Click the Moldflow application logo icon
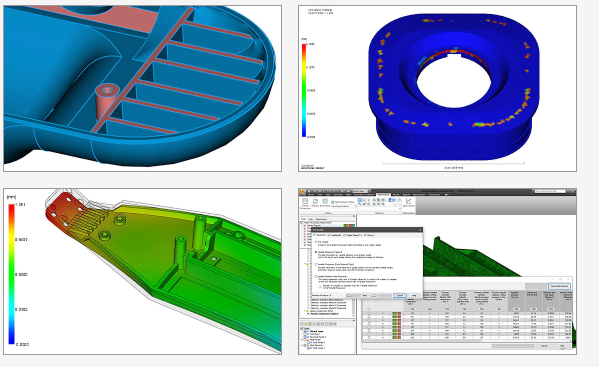The width and height of the screenshot is (599, 367). [302, 192]
